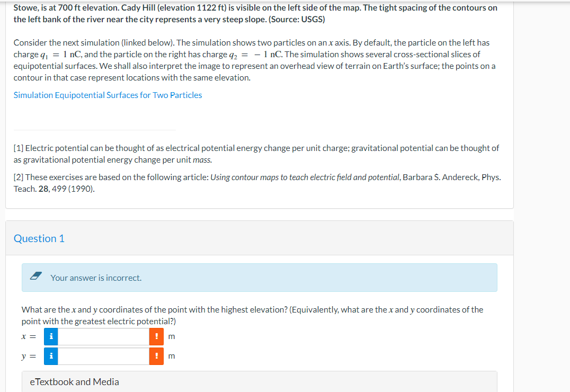
Task: Click the page scrollbar on the right edge
Action: click(567, 196)
